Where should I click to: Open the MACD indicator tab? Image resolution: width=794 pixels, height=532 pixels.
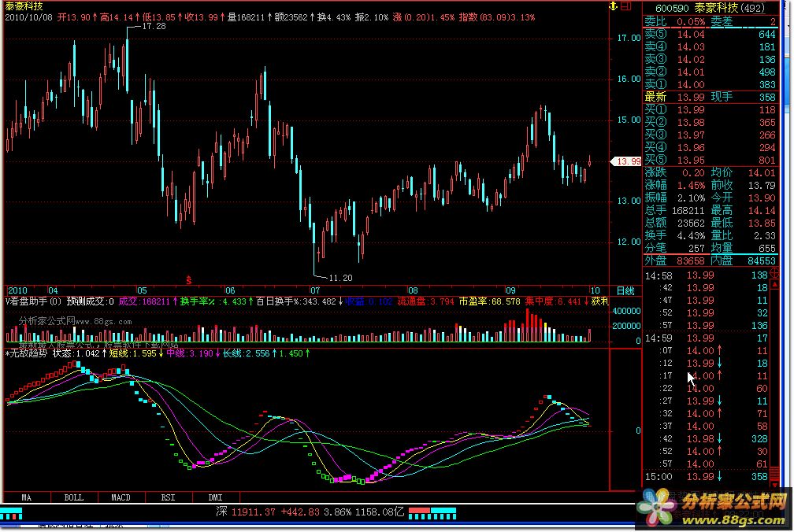tap(121, 497)
